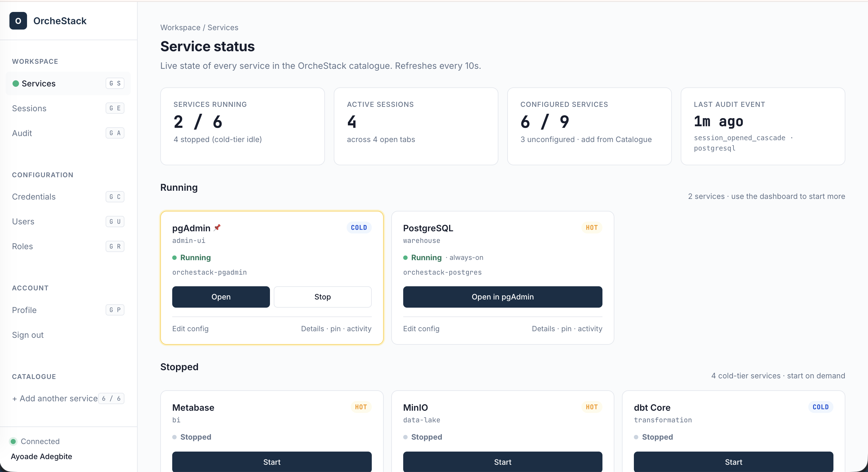The image size is (868, 472).
Task: Click 'Stopped' status on MinIO card
Action: click(x=426, y=437)
